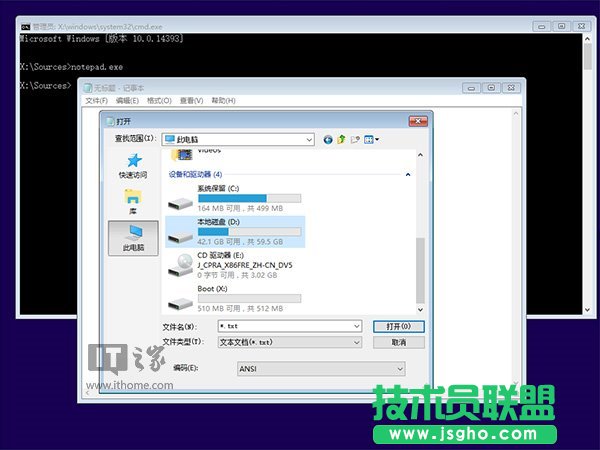The image size is (600, 450).
Task: Select 快速访问 (Quick Access) in sidebar
Action: (133, 166)
